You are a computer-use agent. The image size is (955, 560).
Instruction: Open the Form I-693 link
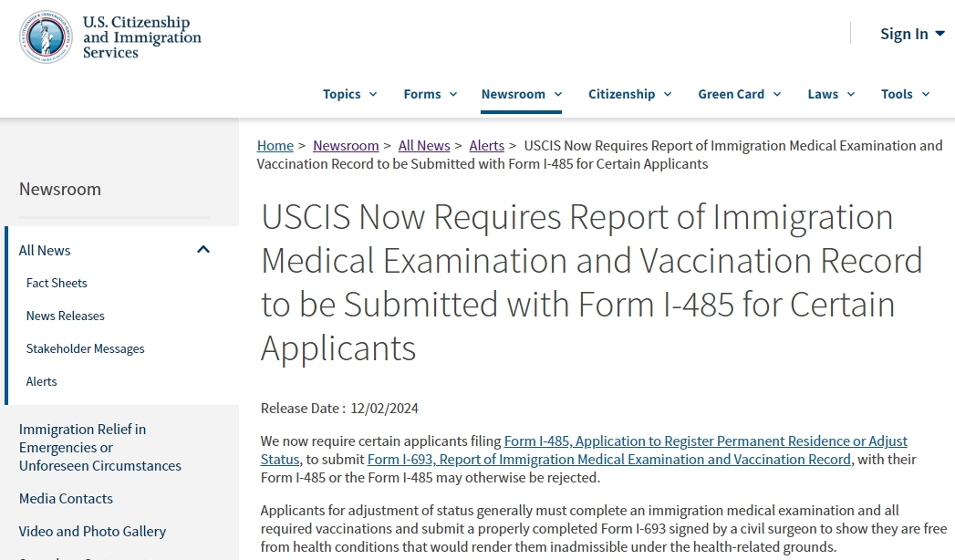click(608, 460)
